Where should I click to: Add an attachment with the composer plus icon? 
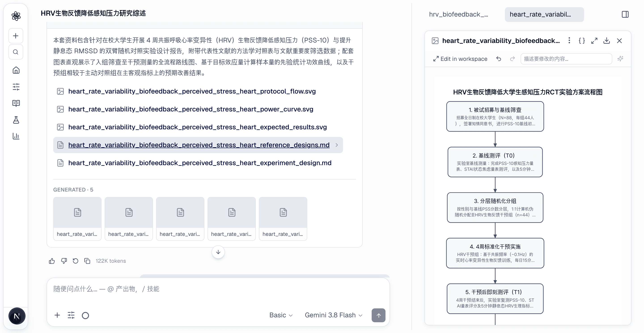[57, 315]
